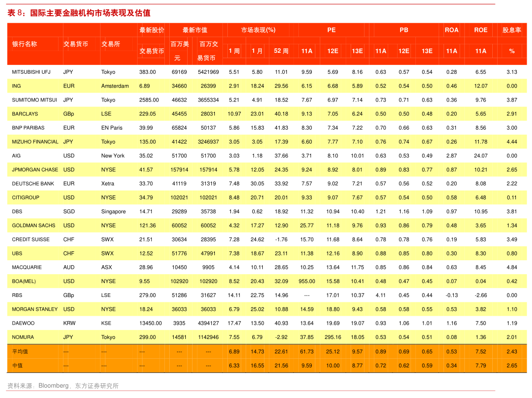The width and height of the screenshot is (532, 398).
Task: Click the 'Xetra' exchange cell
Action: coord(108,183)
